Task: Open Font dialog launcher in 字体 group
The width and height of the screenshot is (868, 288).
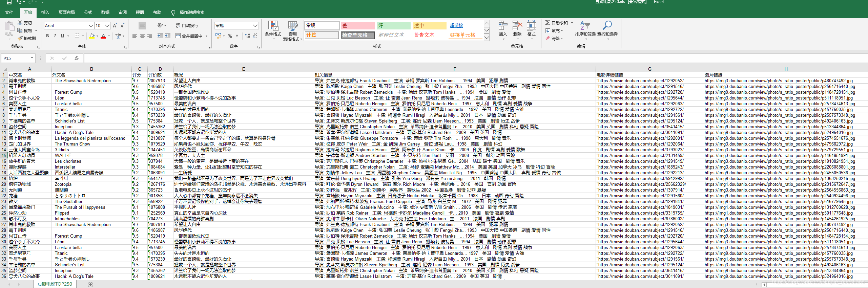Action: [126, 47]
